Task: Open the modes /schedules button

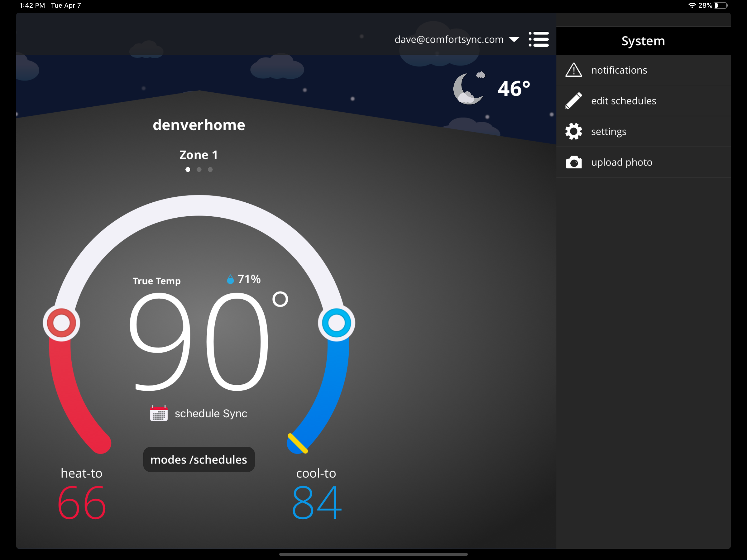Action: 199,459
